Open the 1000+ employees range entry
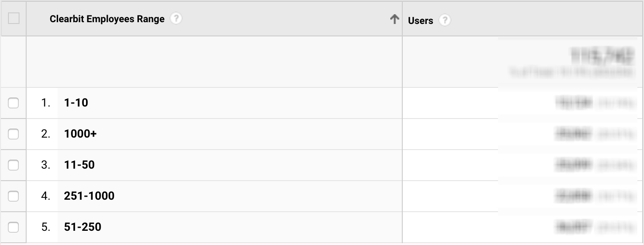 point(80,134)
